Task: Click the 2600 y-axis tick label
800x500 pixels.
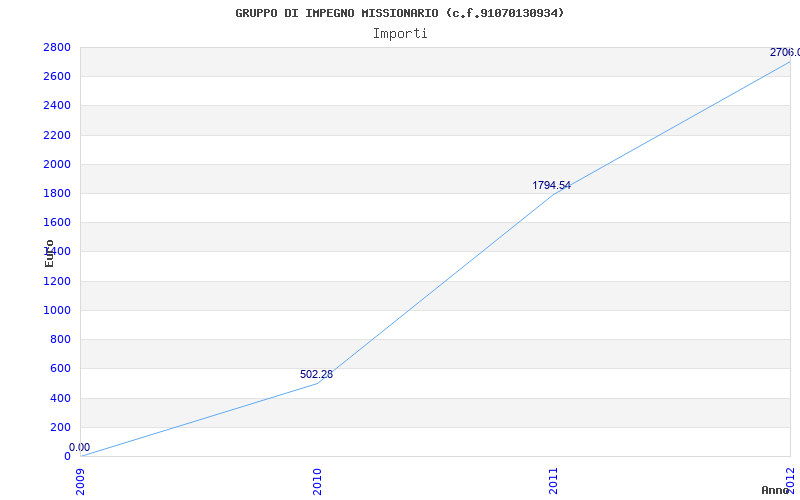Action: point(57,77)
